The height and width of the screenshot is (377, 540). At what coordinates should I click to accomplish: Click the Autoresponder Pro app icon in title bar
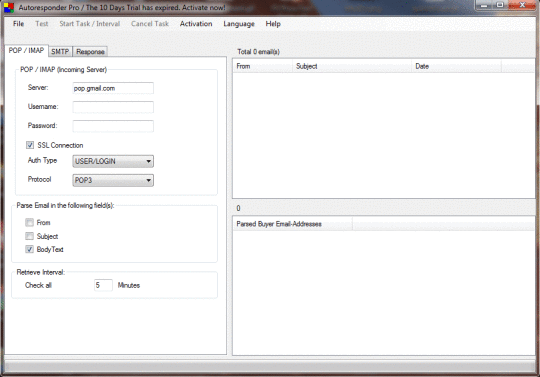pos(9,8)
